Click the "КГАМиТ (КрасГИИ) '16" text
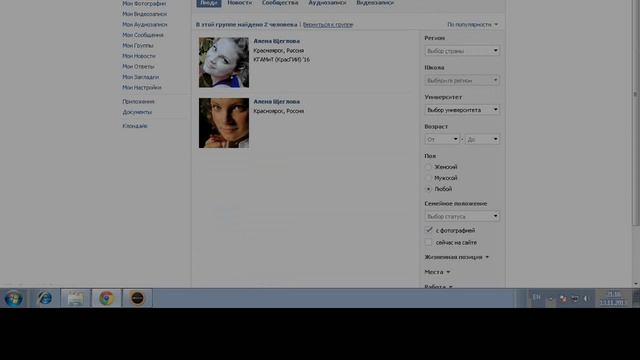The height and width of the screenshot is (360, 640). click(x=281, y=60)
